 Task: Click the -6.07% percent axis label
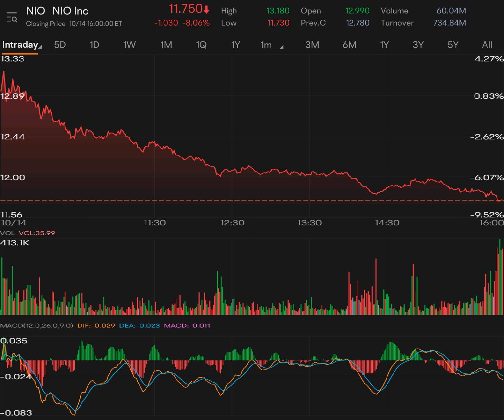click(487, 178)
